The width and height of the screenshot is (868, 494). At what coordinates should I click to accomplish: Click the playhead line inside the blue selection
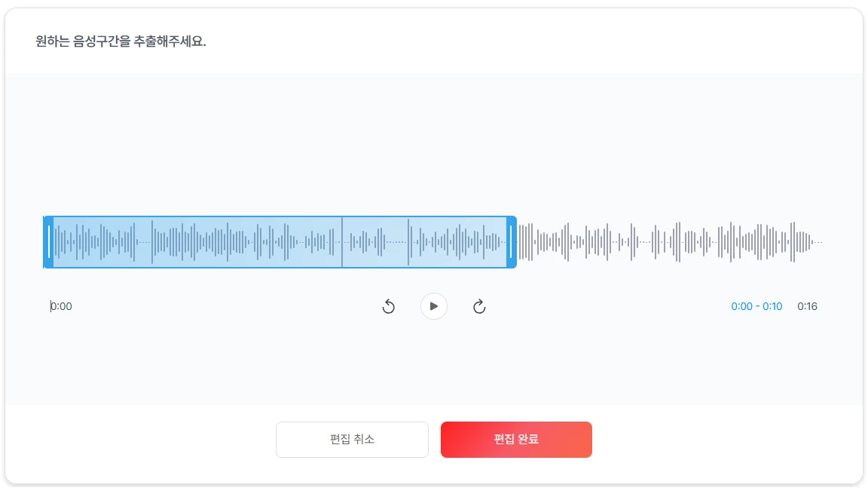(x=342, y=242)
